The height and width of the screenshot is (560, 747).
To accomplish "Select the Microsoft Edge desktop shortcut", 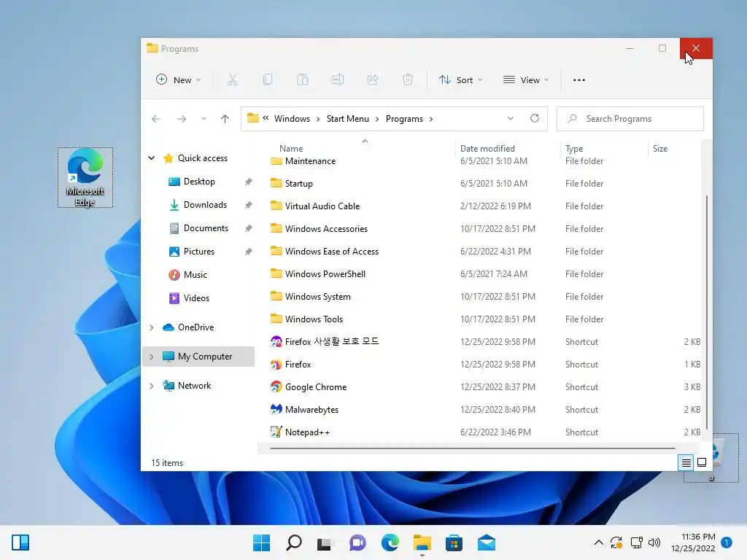I will (x=85, y=177).
